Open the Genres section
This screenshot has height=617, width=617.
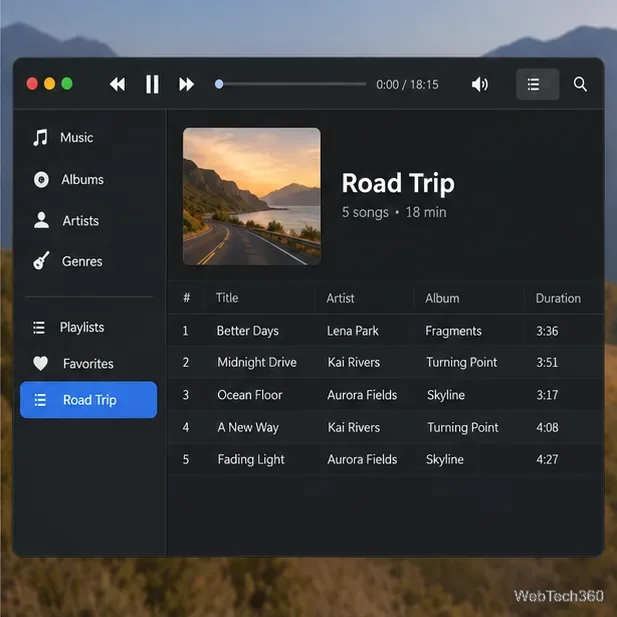click(82, 261)
